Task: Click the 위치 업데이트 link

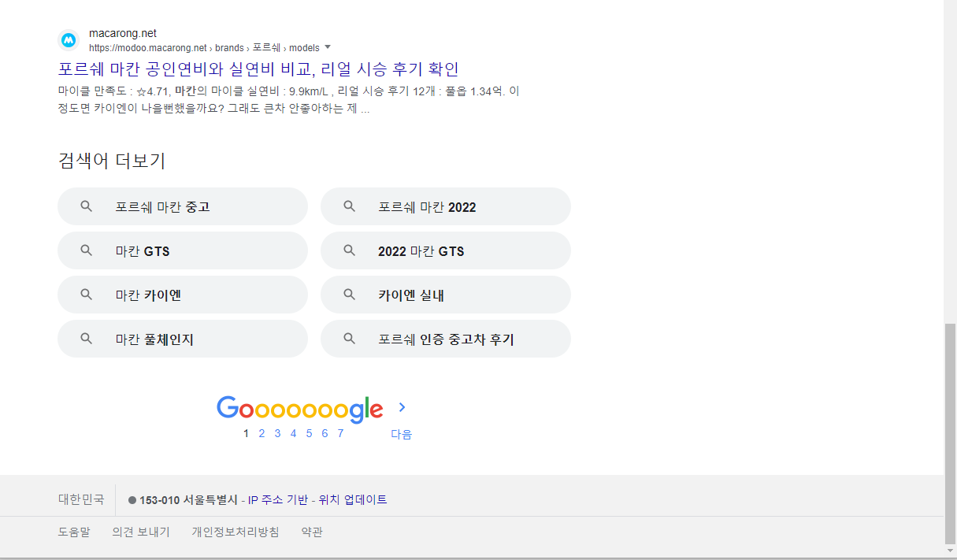Action: 353,500
